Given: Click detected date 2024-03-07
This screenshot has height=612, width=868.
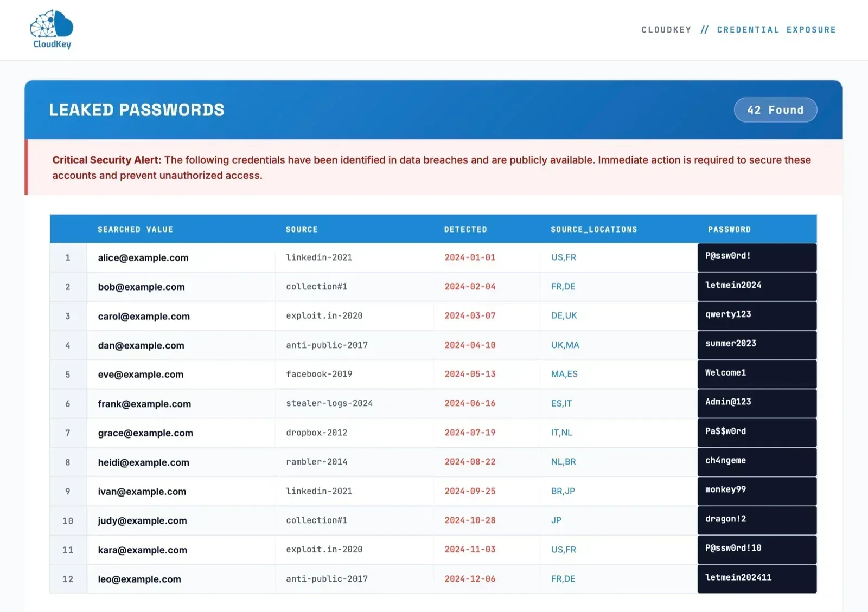Looking at the screenshot, I should pyautogui.click(x=470, y=316).
